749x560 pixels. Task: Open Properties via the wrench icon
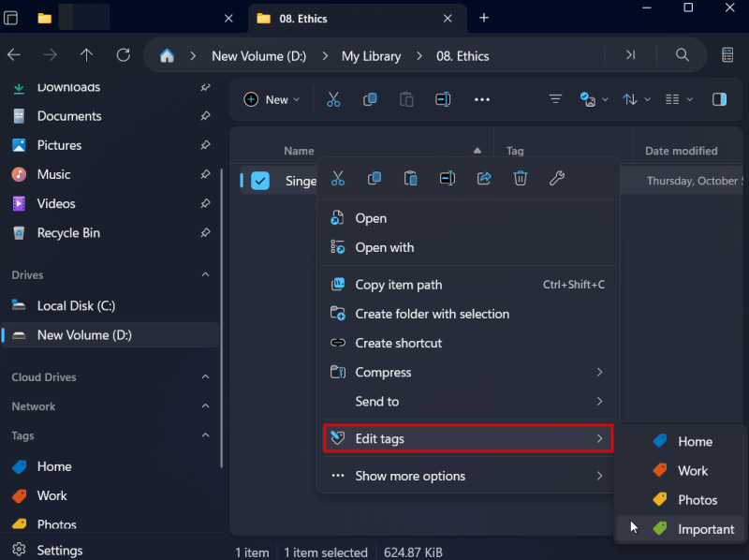click(x=557, y=178)
